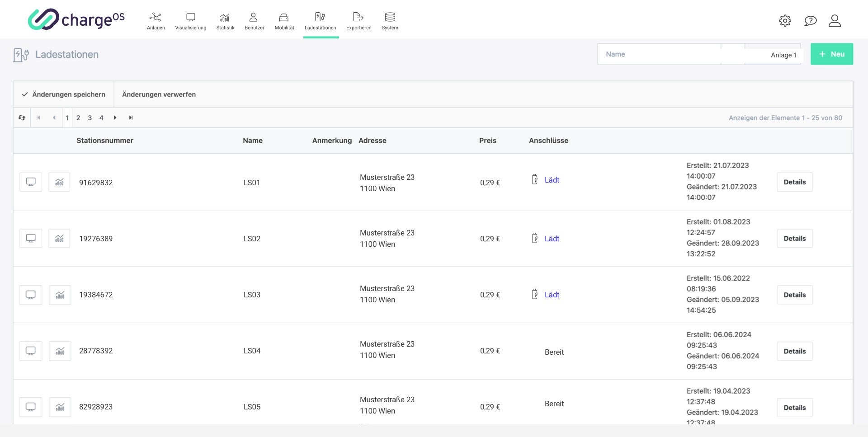Open the Mobilität section
Image resolution: width=868 pixels, height=437 pixels.
point(284,21)
